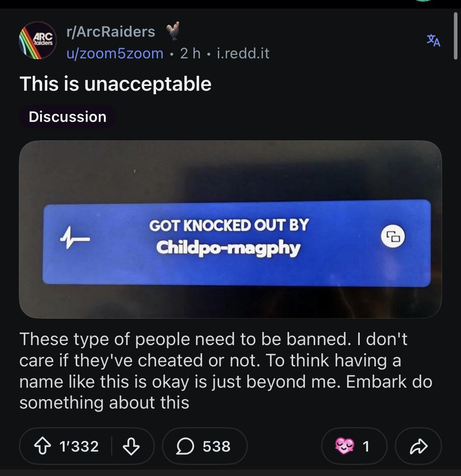Translate the post with the translate icon
Image resolution: width=461 pixels, height=476 pixels.
click(x=433, y=41)
